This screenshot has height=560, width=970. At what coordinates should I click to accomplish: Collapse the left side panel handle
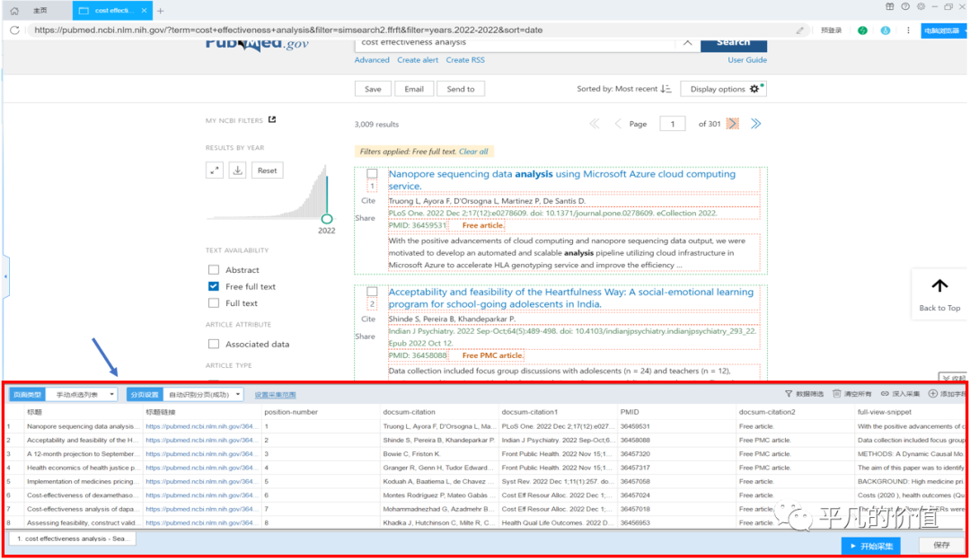click(x=5, y=276)
